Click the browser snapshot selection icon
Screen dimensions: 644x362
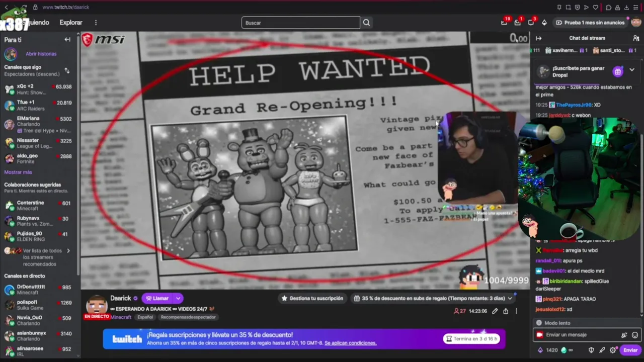pos(568,8)
